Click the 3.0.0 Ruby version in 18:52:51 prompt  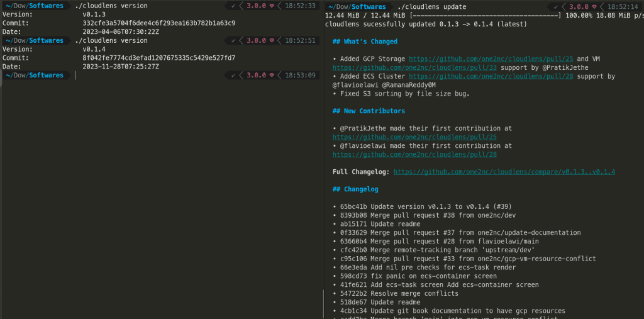257,40
